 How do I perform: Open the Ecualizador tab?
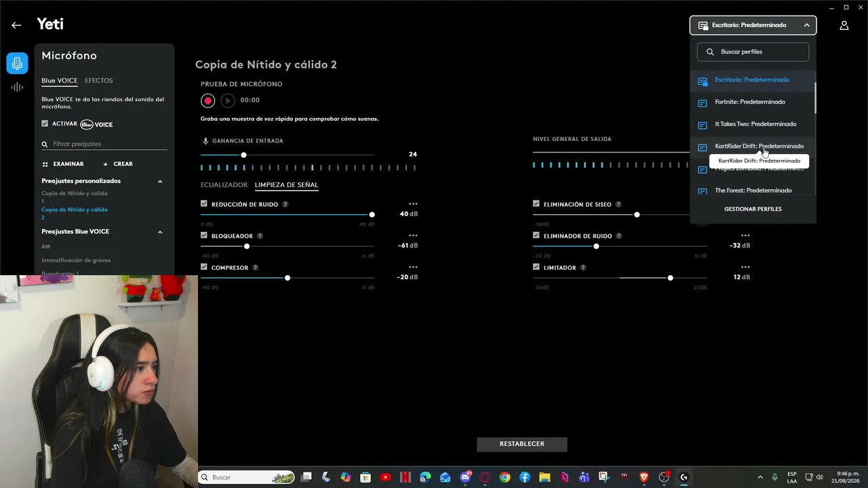pyautogui.click(x=224, y=185)
